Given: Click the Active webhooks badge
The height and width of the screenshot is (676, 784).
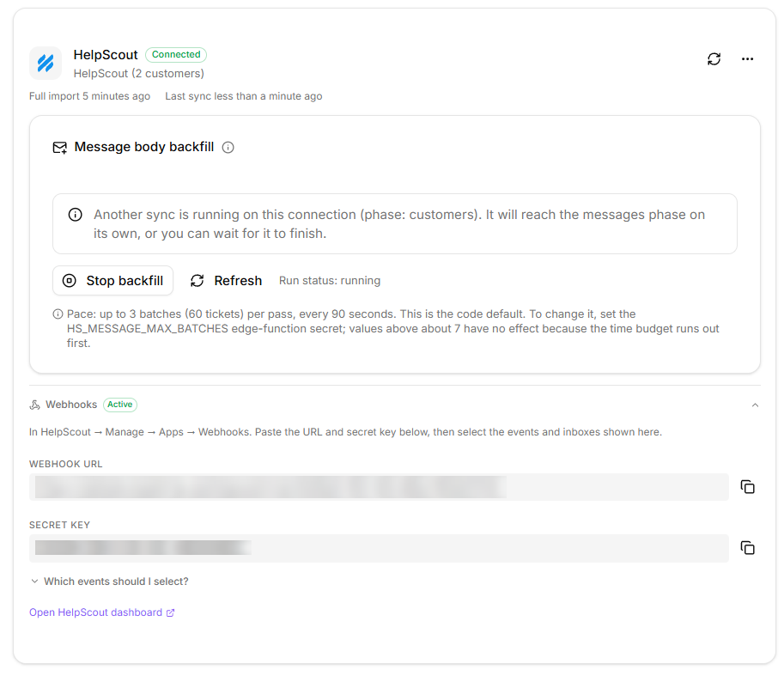Looking at the screenshot, I should coord(120,405).
